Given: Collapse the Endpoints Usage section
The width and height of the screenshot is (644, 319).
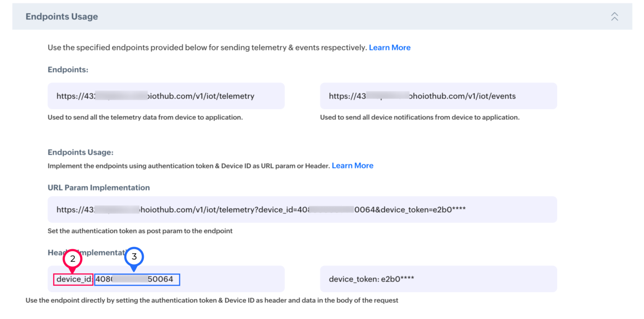Looking at the screenshot, I should point(614,17).
